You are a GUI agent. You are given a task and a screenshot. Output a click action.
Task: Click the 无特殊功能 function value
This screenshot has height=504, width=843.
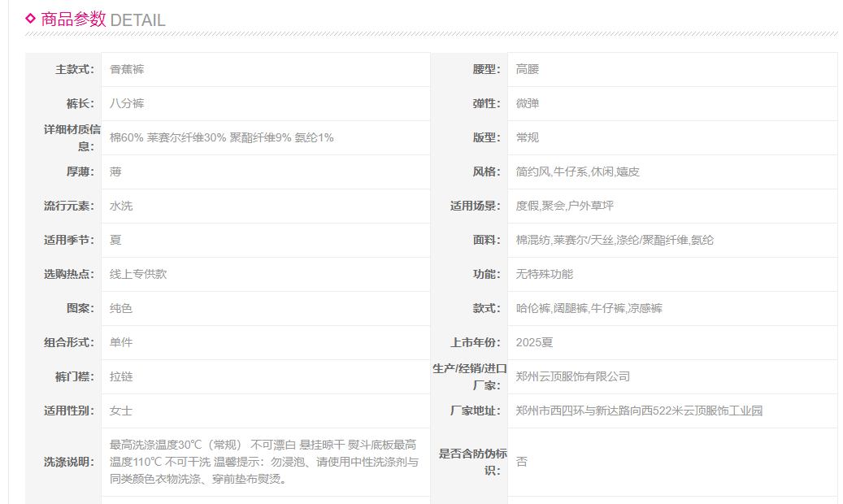coord(544,275)
